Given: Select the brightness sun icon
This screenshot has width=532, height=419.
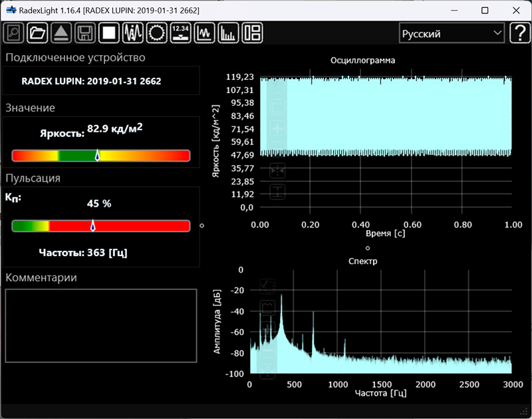Looking at the screenshot, I should 157,33.
